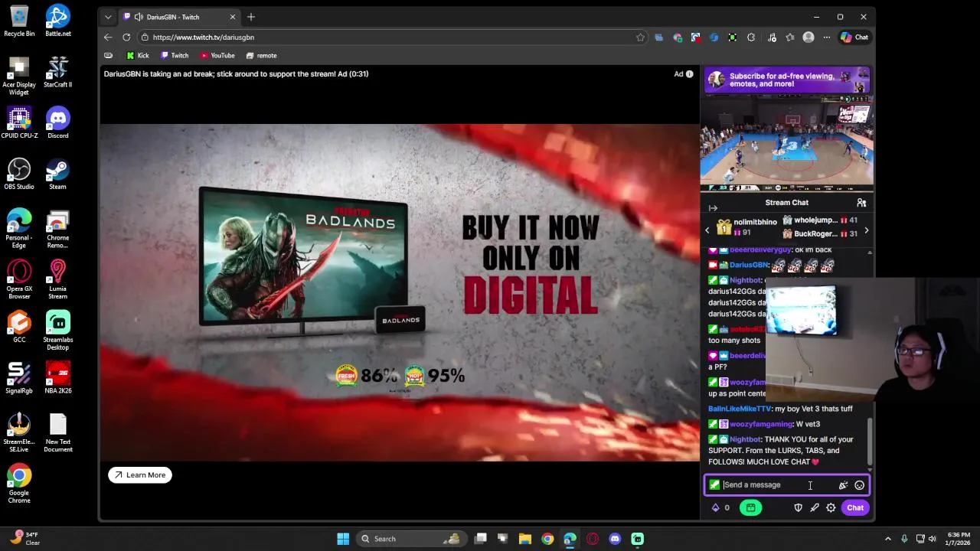Image resolution: width=980 pixels, height=551 pixels.
Task: Go back in browser history
Action: click(x=108, y=37)
